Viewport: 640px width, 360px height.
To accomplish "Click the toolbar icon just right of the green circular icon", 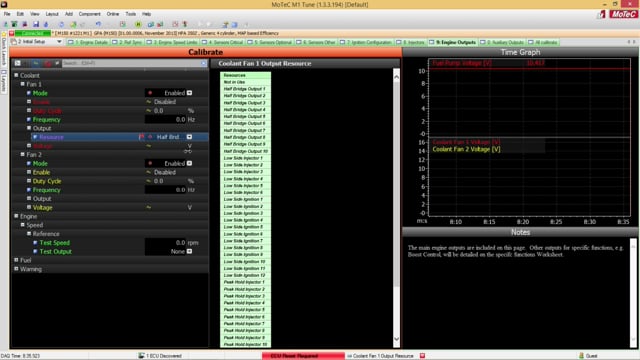I will tap(151, 24).
